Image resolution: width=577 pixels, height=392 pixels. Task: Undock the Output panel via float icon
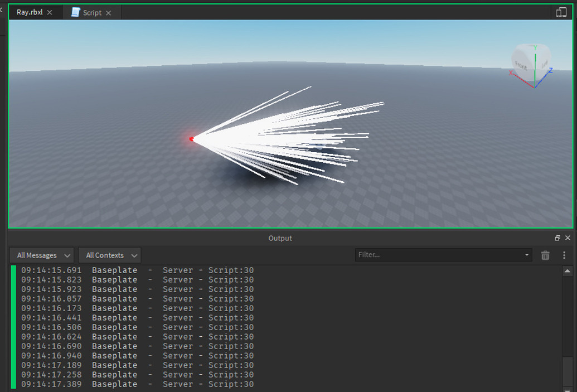[557, 238]
